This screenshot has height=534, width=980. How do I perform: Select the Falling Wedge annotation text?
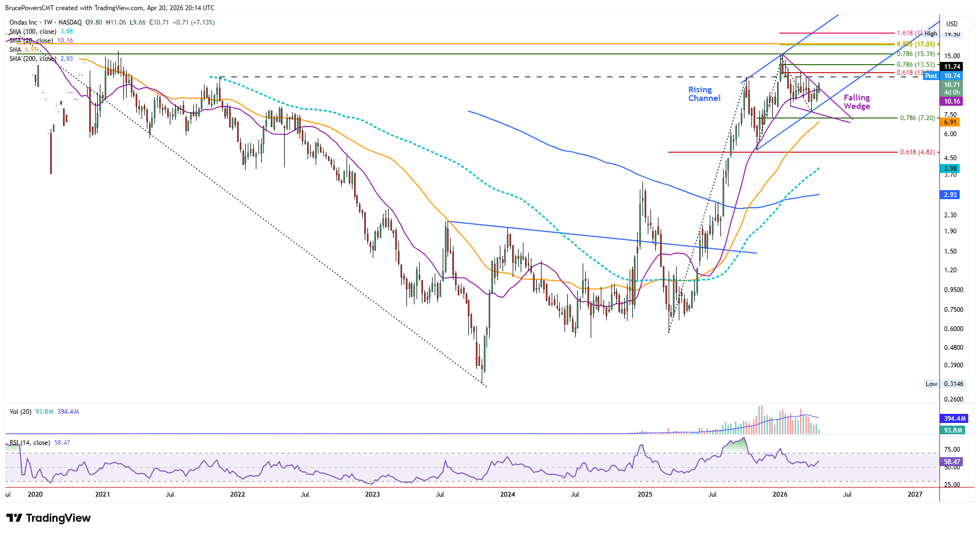857,102
